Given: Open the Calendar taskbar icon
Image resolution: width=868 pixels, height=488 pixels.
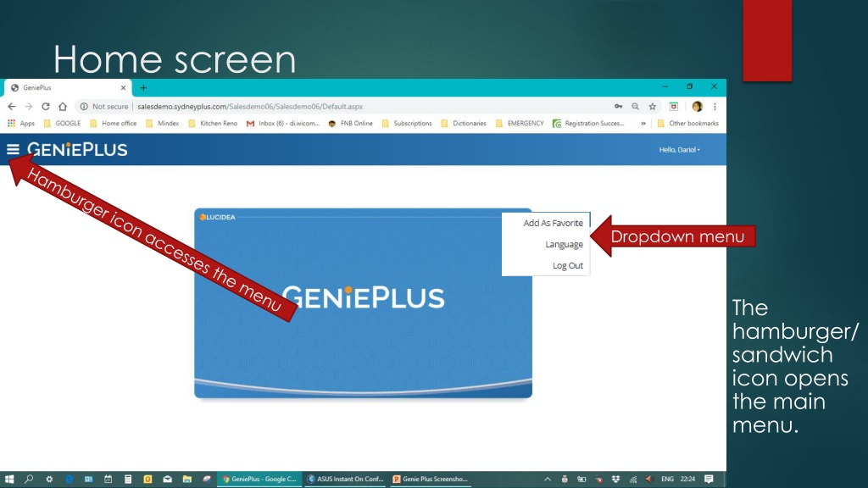Looking at the screenshot, I should [108, 480].
